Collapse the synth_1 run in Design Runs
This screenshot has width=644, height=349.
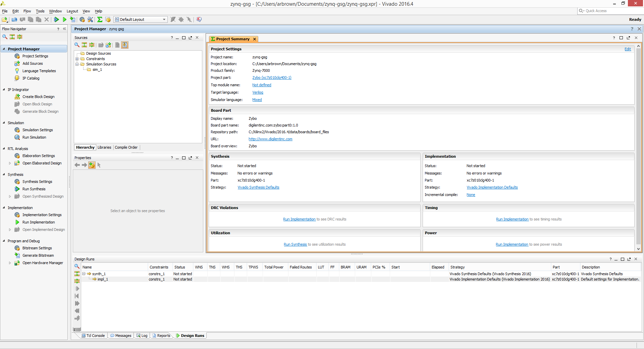[x=84, y=274]
